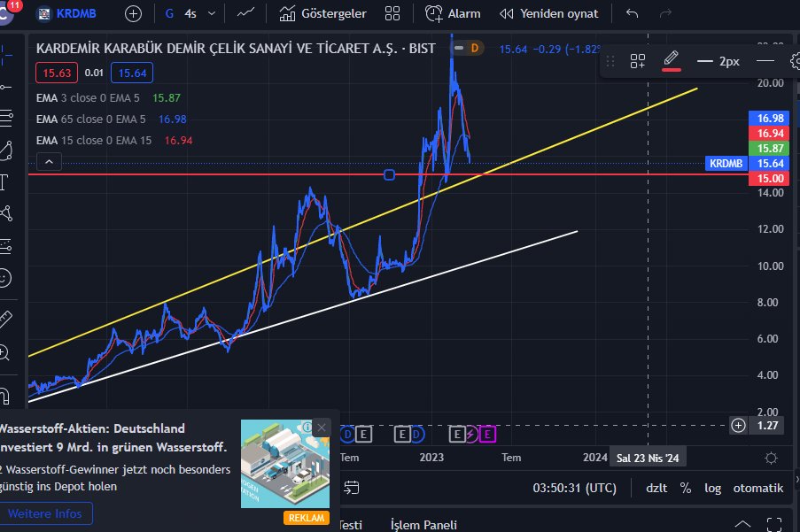Image resolution: width=800 pixels, height=532 pixels.
Task: Open chart layout grid selector
Action: pyautogui.click(x=392, y=13)
